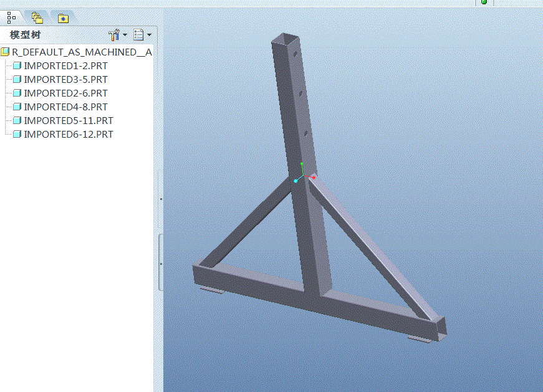Expand the settings dropdown arrow next to hammer
This screenshot has height=392, width=543.
pos(125,35)
